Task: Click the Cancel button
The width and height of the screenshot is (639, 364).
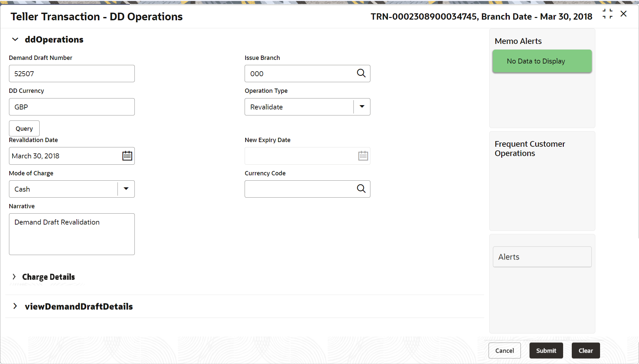Action: [x=504, y=350]
